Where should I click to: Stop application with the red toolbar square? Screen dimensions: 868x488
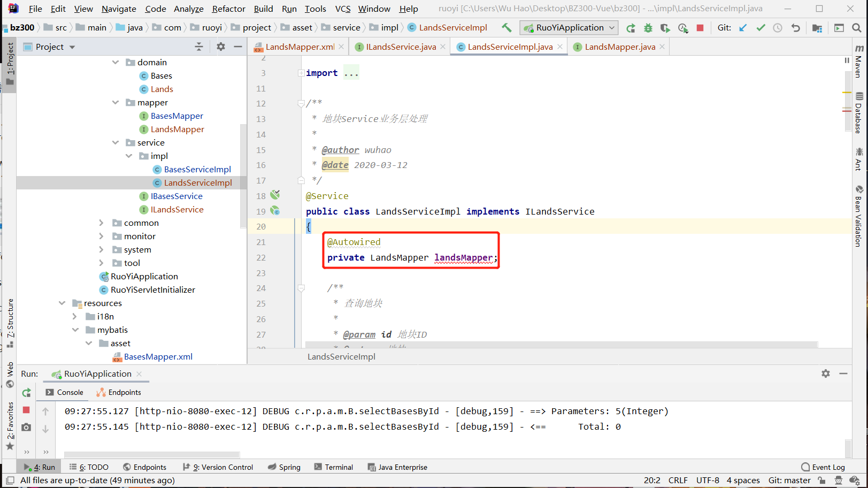700,28
